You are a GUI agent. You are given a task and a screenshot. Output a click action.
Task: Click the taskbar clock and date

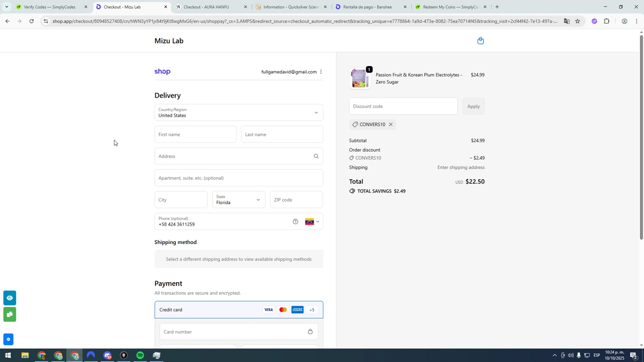[615, 356]
